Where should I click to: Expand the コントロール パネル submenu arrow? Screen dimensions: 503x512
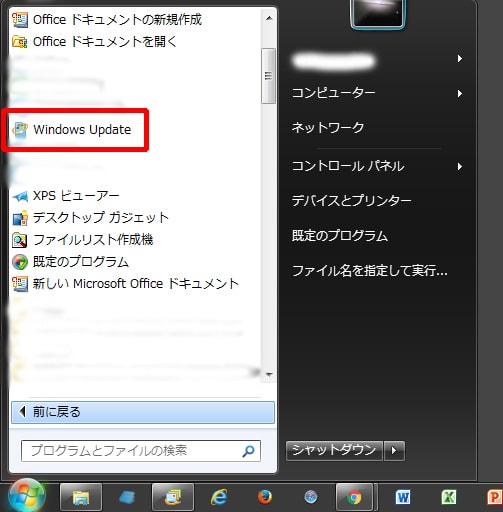tap(460, 166)
